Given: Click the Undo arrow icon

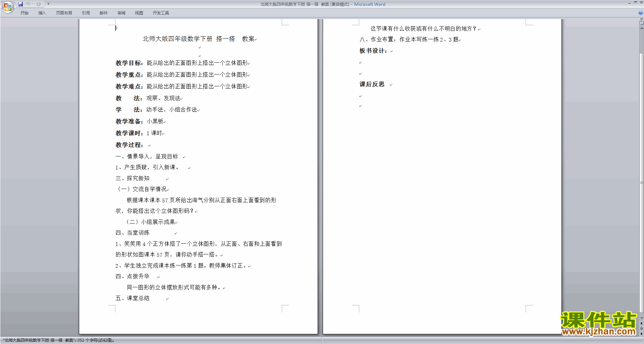Looking at the screenshot, I should (x=28, y=4).
